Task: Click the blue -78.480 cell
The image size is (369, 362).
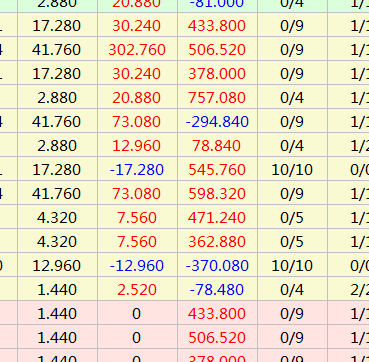Action: click(x=217, y=289)
